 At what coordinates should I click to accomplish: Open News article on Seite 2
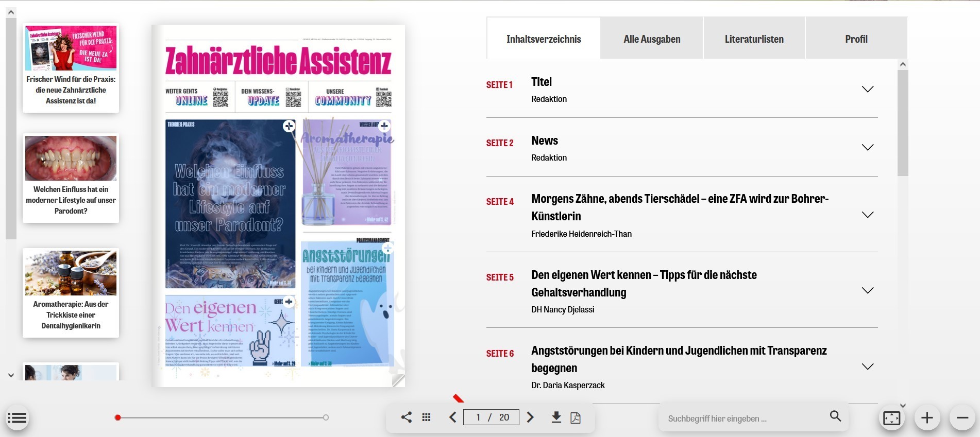pos(545,141)
